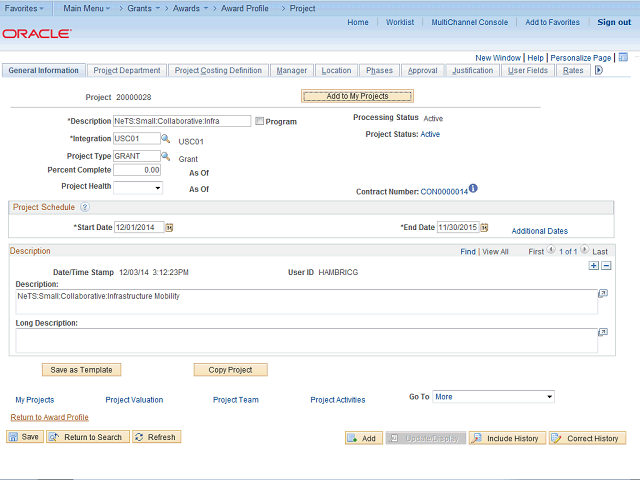Screen dimensions: 640x480
Task: Toggle the Program checkbox
Action: point(260,121)
